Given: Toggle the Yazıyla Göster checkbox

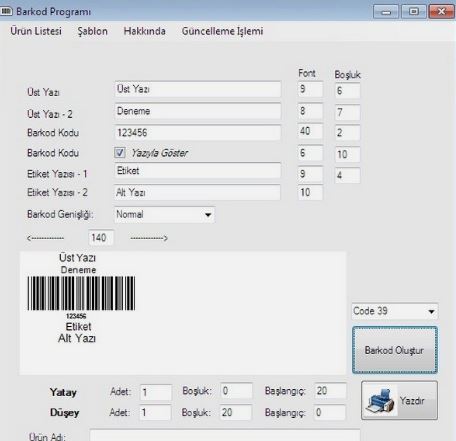Looking at the screenshot, I should [x=120, y=153].
